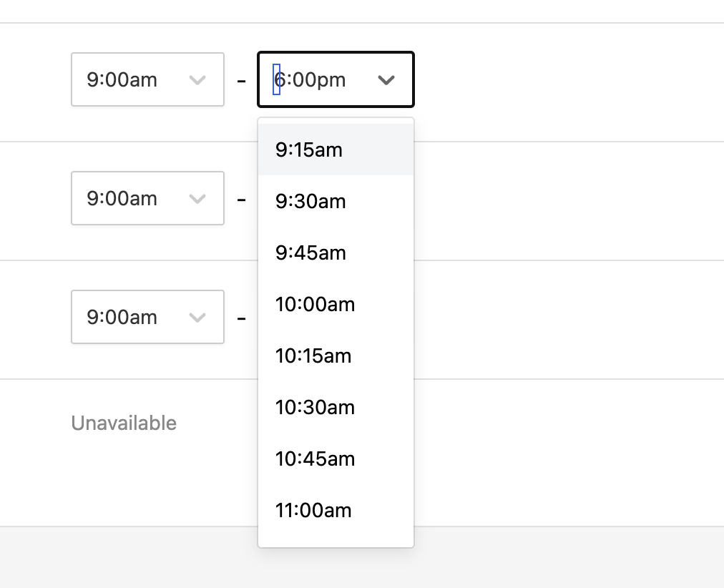
Task: Pick 9:45am from the time options
Action: coord(310,253)
